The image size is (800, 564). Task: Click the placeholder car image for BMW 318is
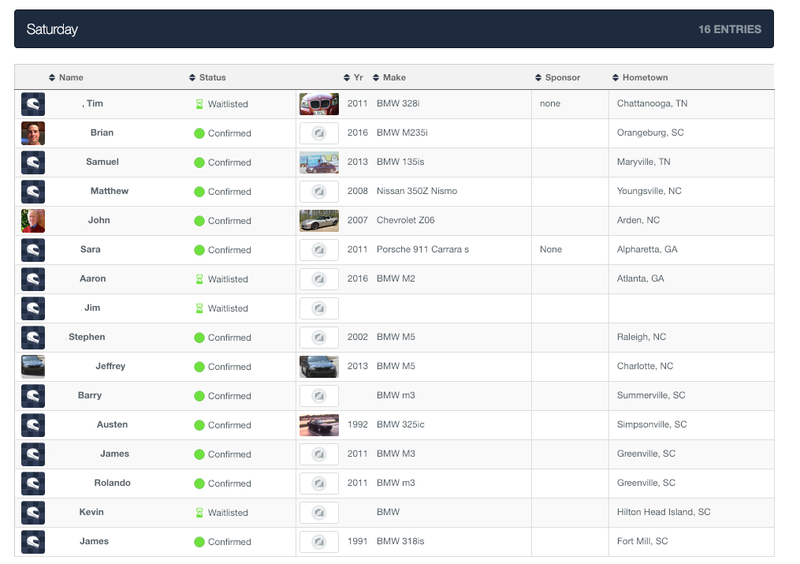(x=319, y=542)
